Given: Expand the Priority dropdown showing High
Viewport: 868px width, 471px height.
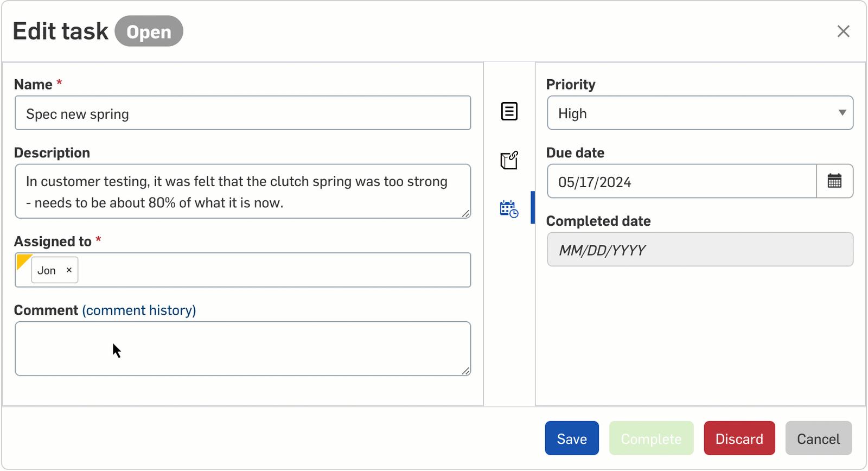Looking at the screenshot, I should point(700,113).
